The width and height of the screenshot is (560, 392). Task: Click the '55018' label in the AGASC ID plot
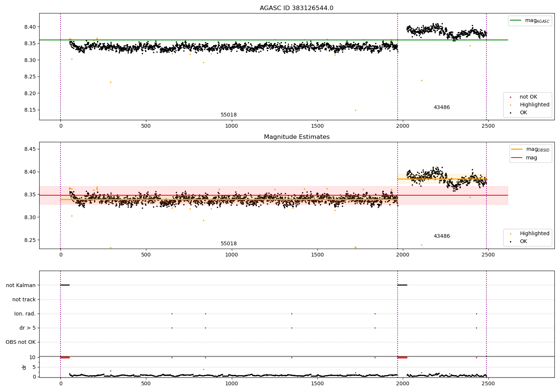click(228, 115)
